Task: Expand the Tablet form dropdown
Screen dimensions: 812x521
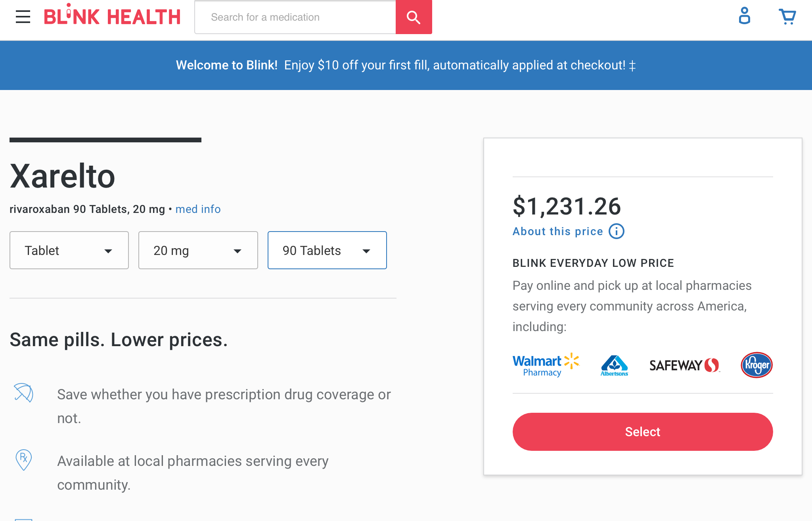Action: 69,250
